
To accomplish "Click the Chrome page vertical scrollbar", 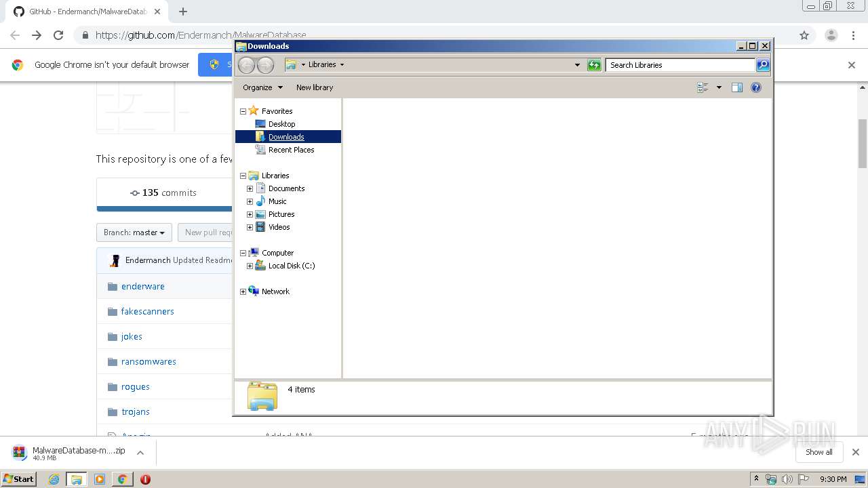I will click(x=863, y=144).
